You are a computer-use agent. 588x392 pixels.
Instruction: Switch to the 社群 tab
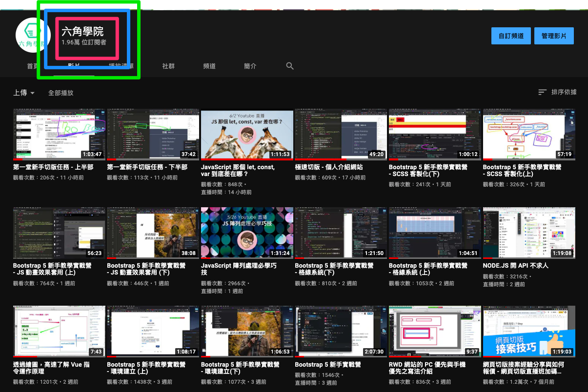coord(168,66)
